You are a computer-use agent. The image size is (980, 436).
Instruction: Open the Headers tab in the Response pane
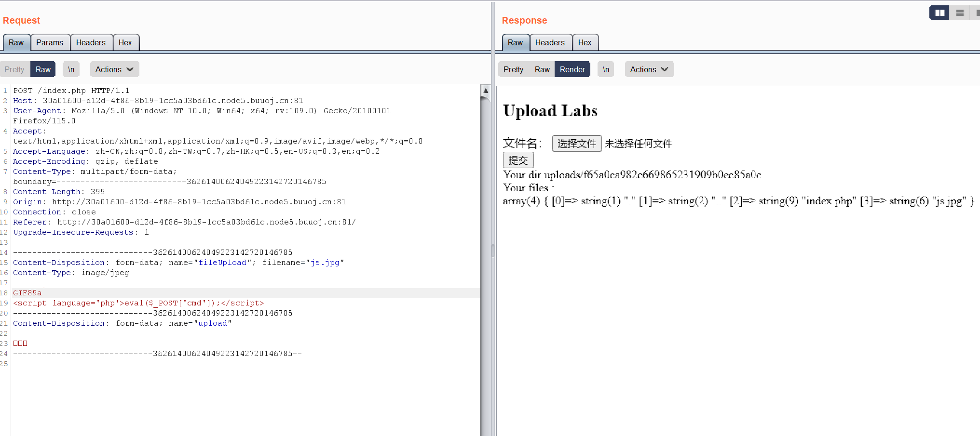coord(550,42)
